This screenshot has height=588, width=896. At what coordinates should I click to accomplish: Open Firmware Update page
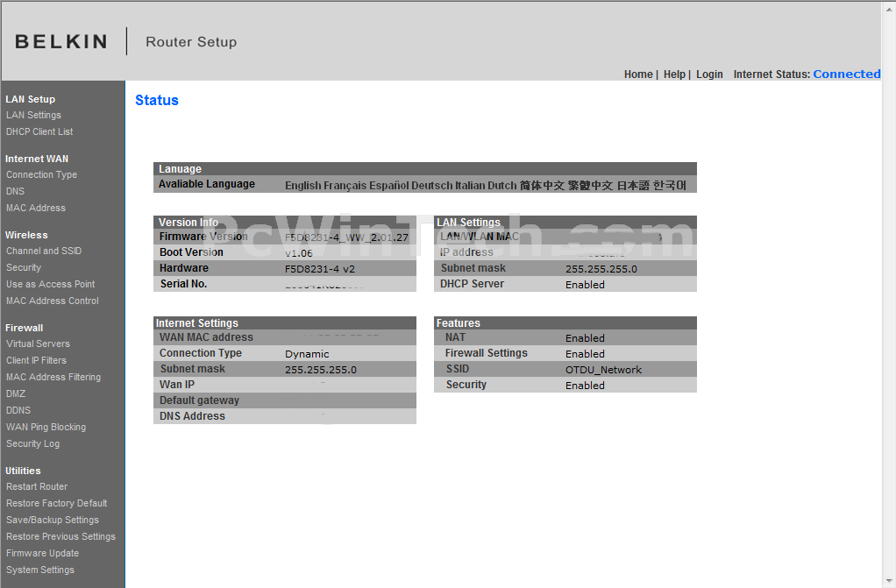43,553
